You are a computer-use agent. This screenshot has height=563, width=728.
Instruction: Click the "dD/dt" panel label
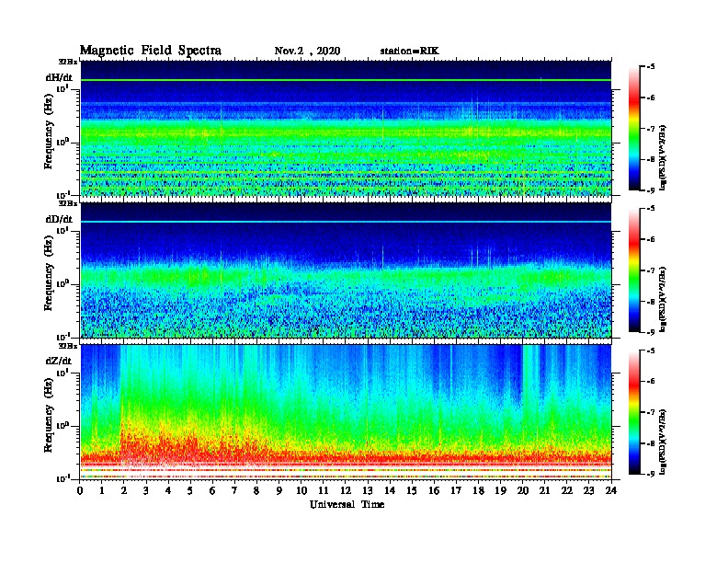click(59, 219)
